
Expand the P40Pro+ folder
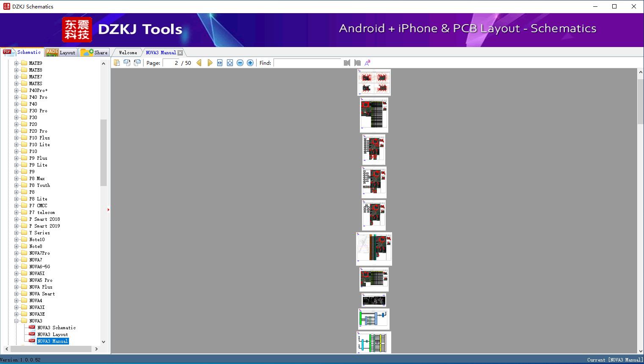[17, 90]
